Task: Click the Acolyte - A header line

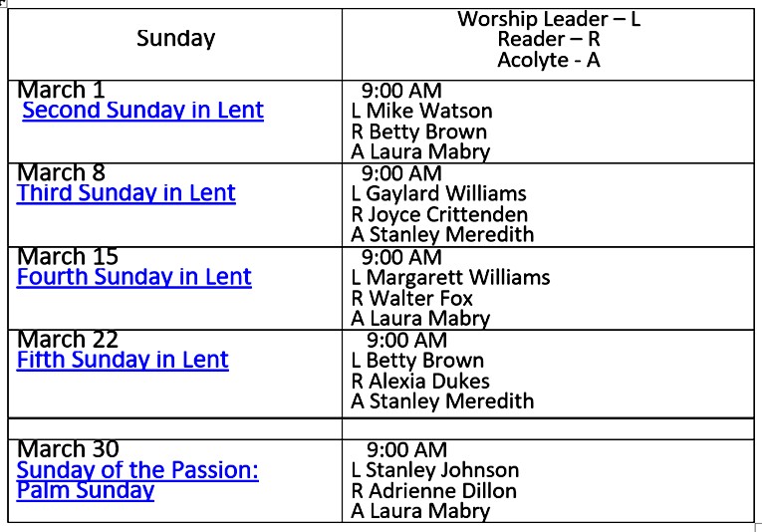Action: click(549, 60)
